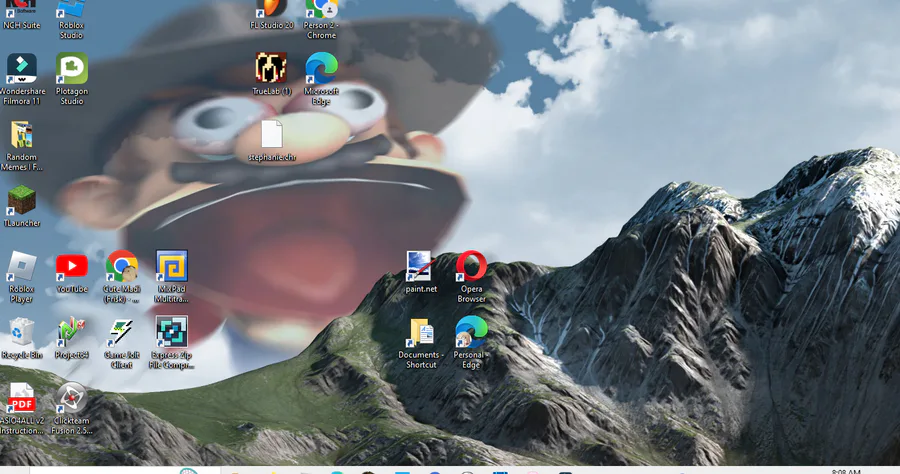Click the Personal - Edge shortcut
Screen dimensions: 900x474
471,343
